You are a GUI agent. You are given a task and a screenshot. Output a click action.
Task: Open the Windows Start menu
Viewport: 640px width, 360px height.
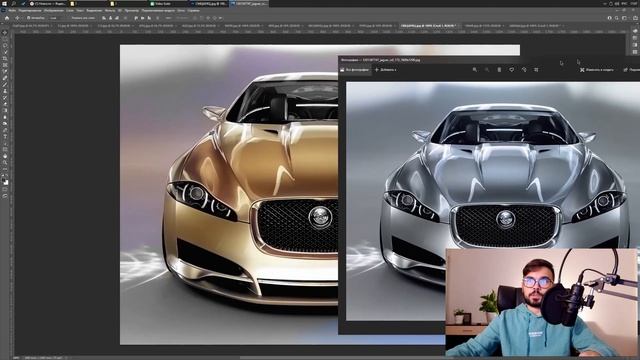(4, 3)
